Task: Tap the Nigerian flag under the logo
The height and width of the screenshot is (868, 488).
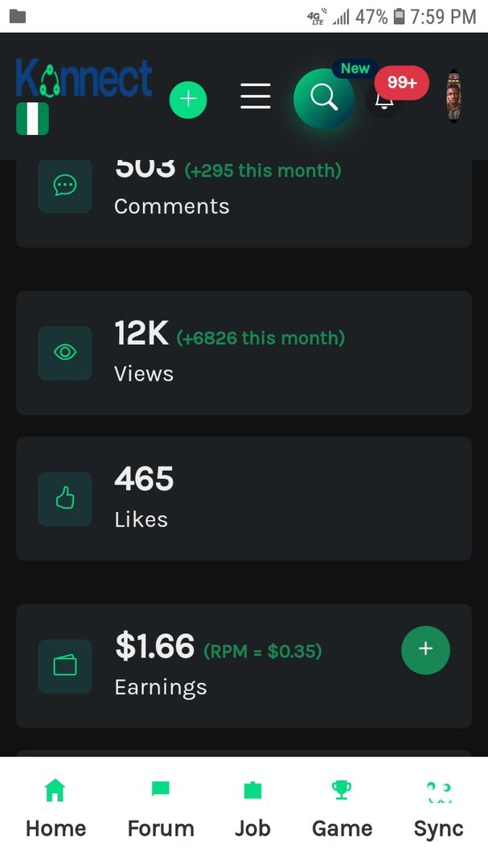Action: pos(33,121)
